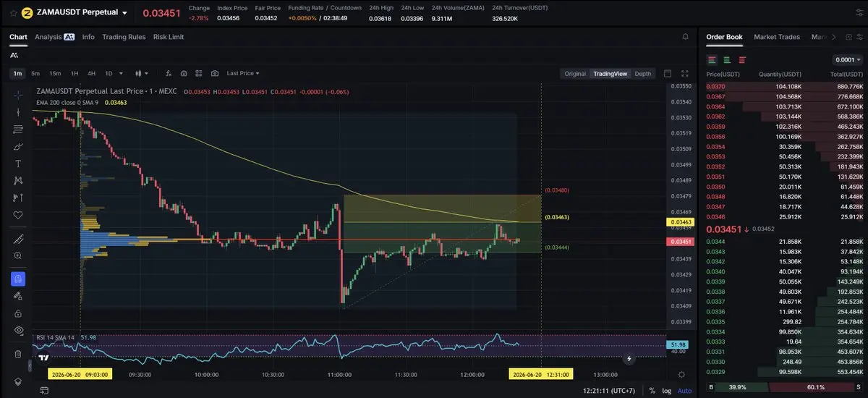Click the heart favorites icon in left toolbar

(18, 215)
